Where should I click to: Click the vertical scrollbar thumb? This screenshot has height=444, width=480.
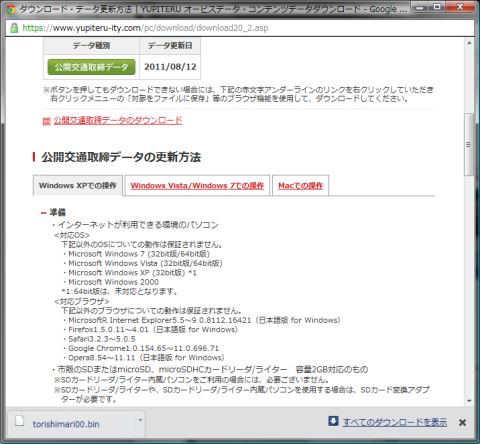469,144
